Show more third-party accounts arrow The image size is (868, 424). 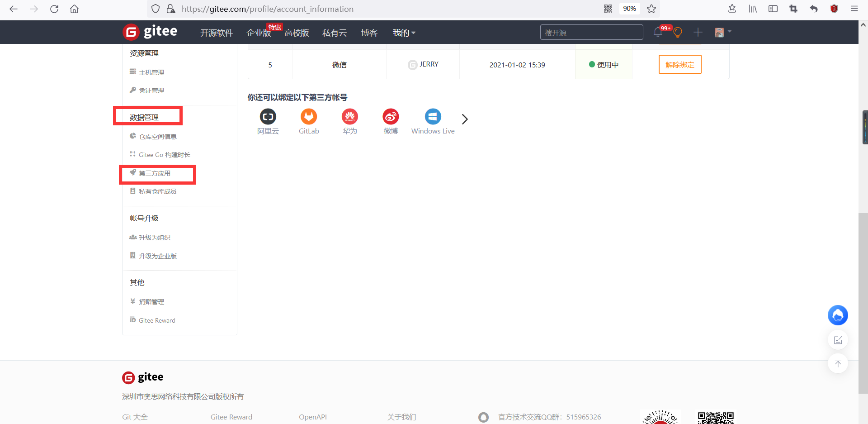[x=465, y=119]
